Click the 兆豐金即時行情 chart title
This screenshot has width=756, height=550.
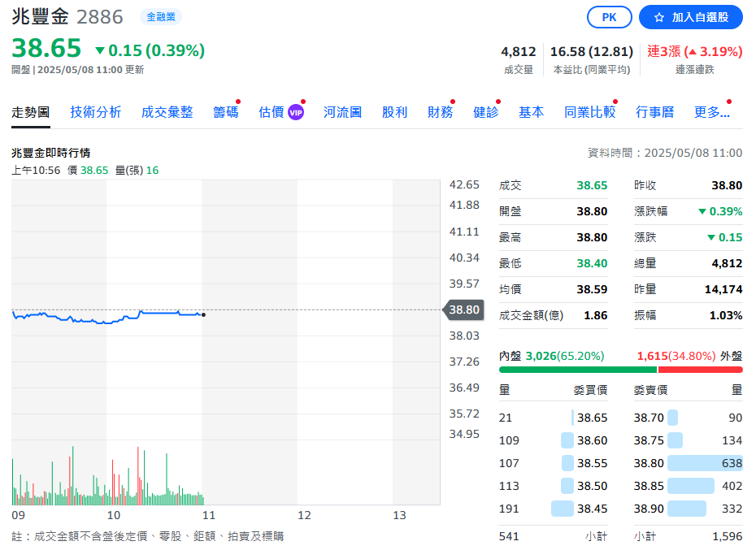[51, 153]
